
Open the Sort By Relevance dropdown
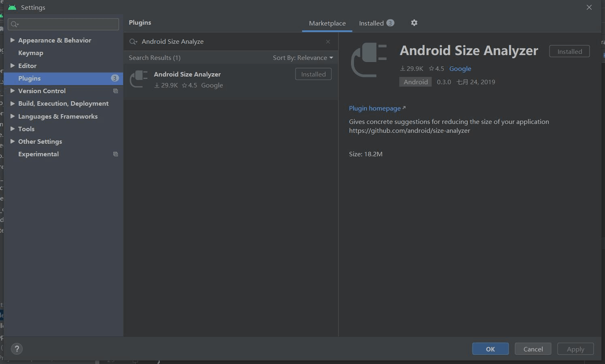[x=303, y=58]
